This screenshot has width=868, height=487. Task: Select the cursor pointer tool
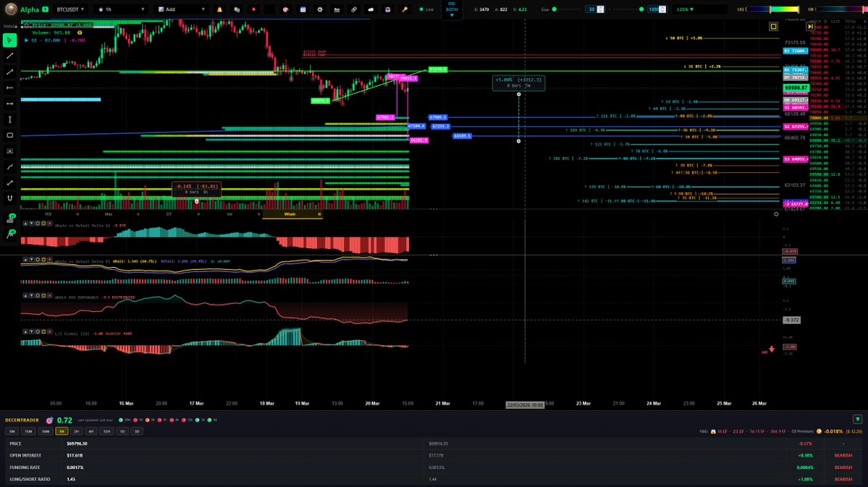(x=9, y=40)
